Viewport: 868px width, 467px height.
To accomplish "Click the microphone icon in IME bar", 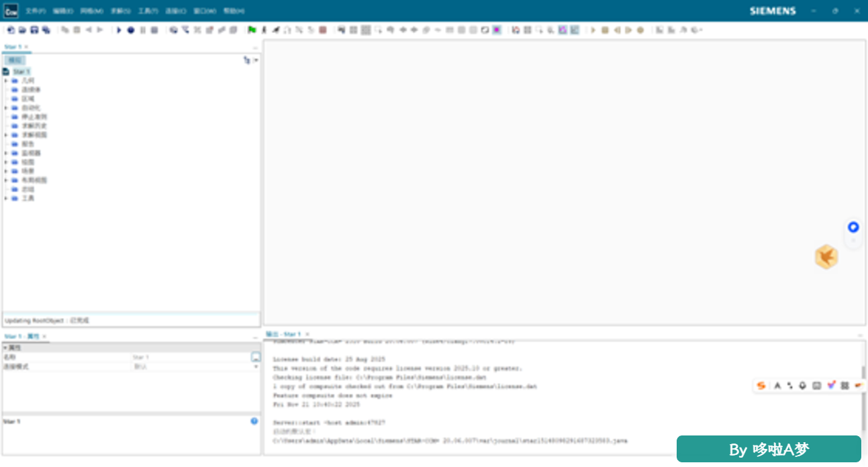I will tap(803, 386).
